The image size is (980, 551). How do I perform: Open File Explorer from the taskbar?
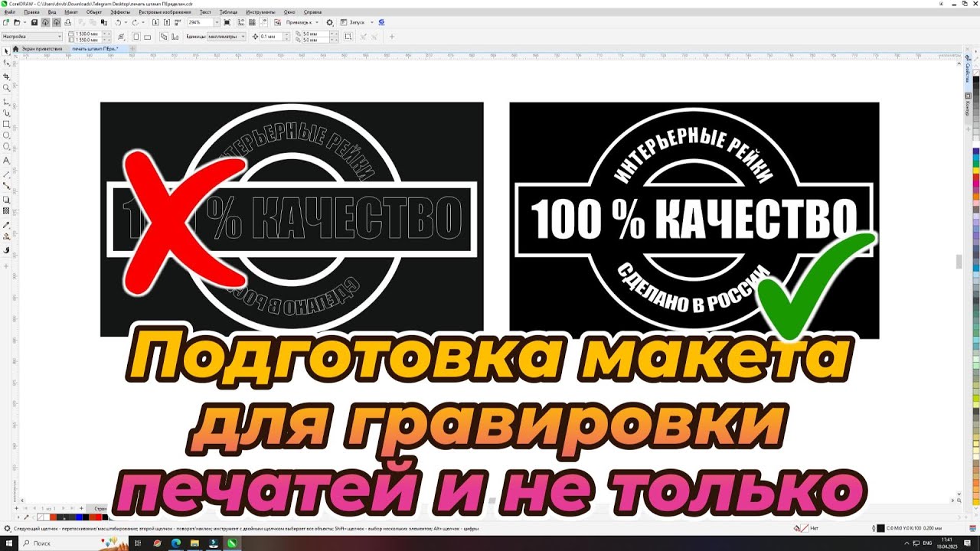(194, 543)
